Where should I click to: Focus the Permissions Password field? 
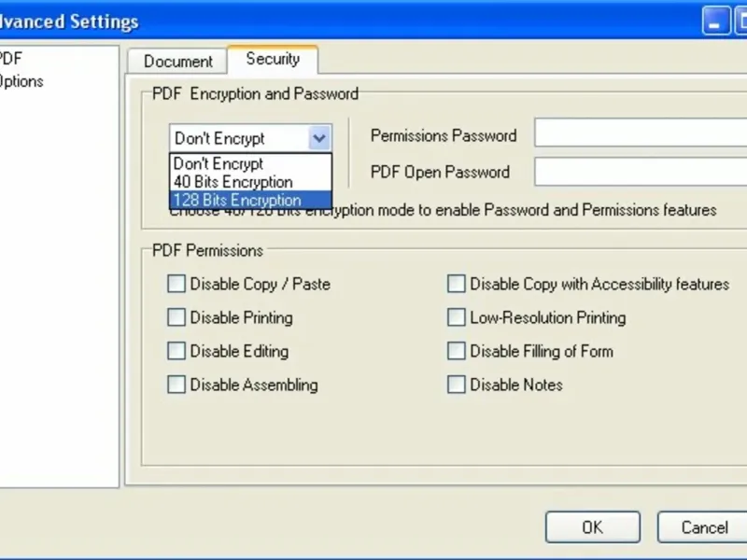(641, 134)
